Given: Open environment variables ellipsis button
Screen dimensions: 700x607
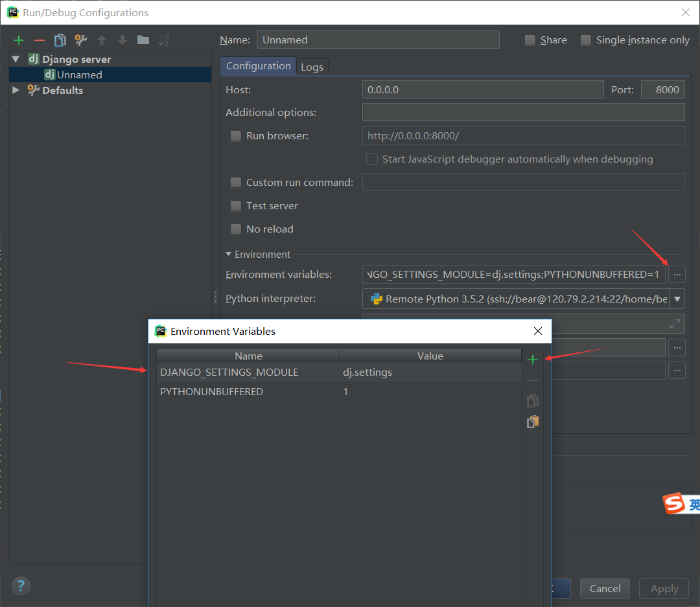Looking at the screenshot, I should click(x=677, y=275).
